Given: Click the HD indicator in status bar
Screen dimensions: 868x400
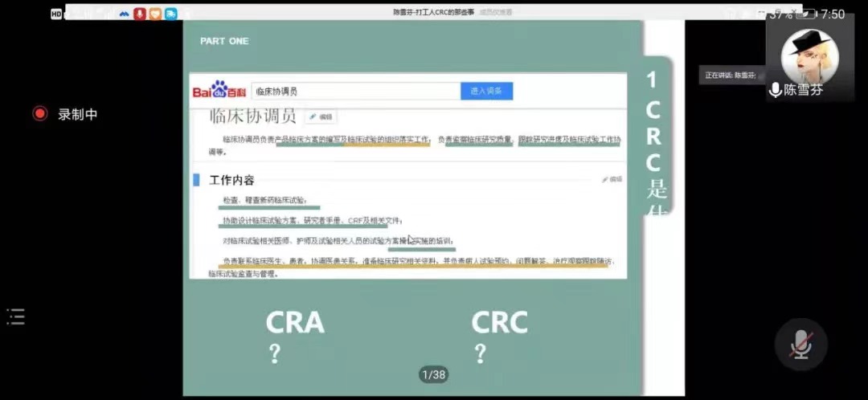Looking at the screenshot, I should (56, 14).
